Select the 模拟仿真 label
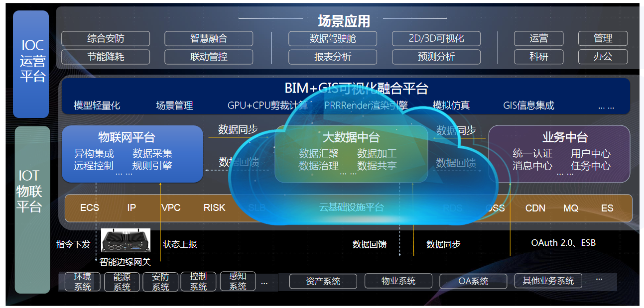 click(451, 105)
